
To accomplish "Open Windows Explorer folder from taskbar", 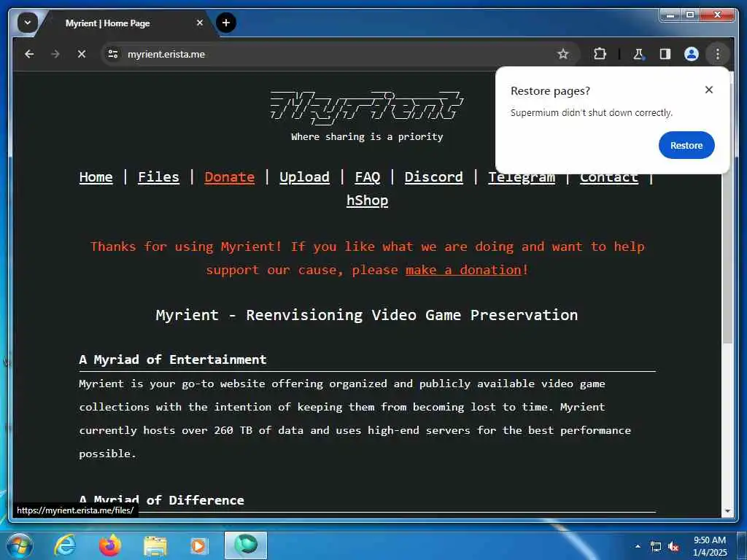I will [155, 546].
